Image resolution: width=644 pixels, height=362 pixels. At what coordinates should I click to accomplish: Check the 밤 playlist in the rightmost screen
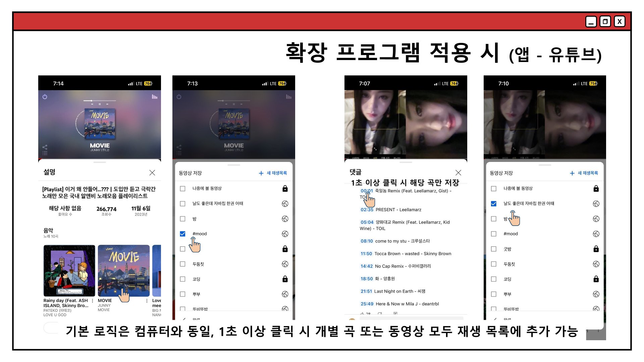[x=493, y=219]
